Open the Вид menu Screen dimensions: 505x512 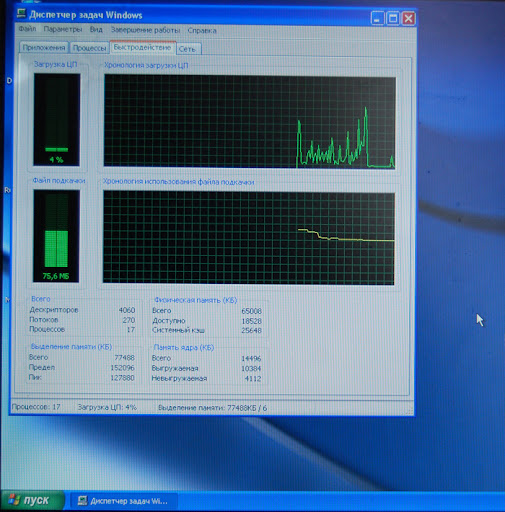click(96, 30)
